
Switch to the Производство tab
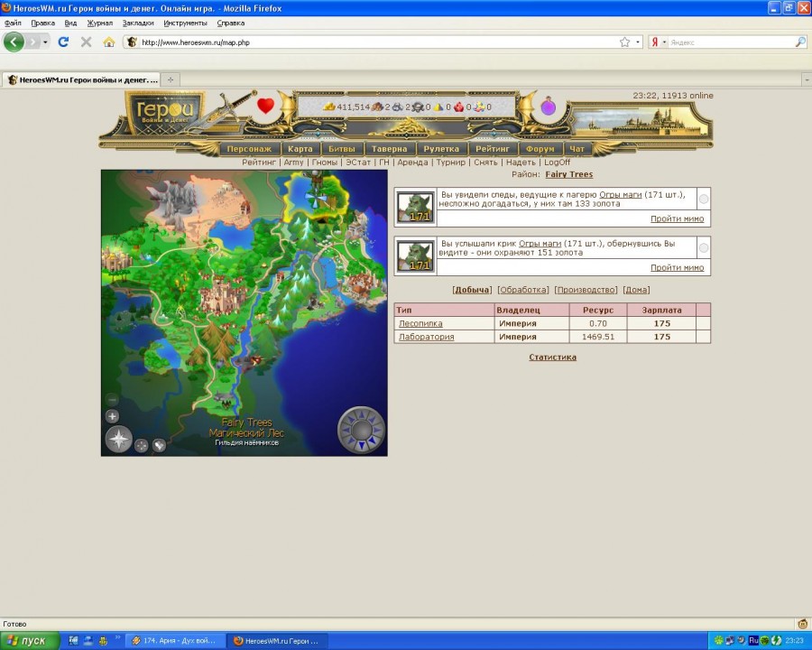point(586,290)
